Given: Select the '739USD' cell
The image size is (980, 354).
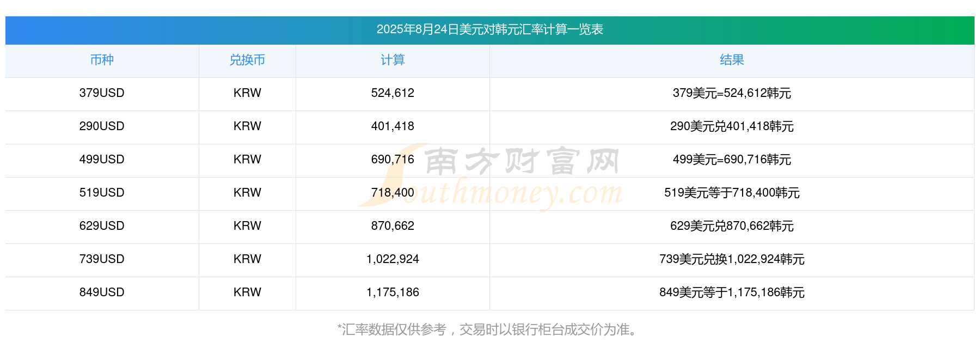Looking at the screenshot, I should (102, 259).
